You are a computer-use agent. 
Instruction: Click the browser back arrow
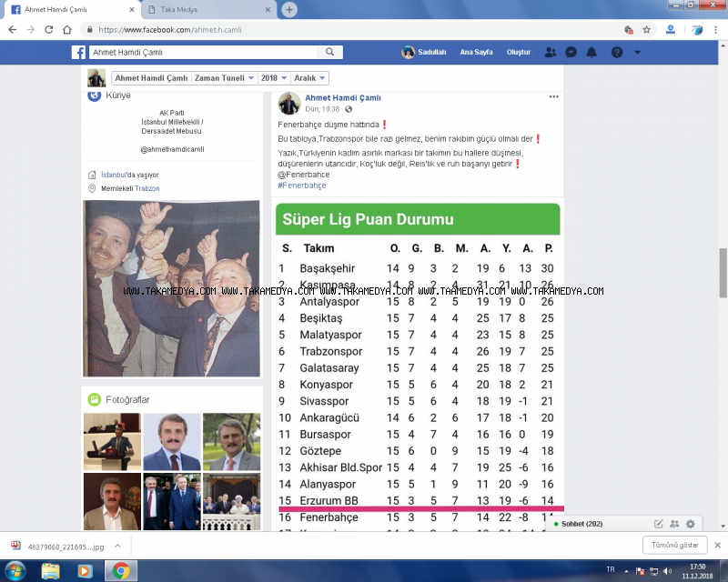pyautogui.click(x=13, y=30)
